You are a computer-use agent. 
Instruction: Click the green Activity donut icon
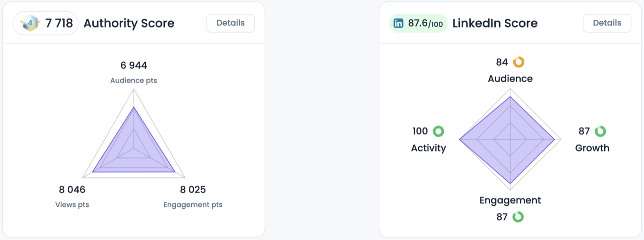point(438,131)
